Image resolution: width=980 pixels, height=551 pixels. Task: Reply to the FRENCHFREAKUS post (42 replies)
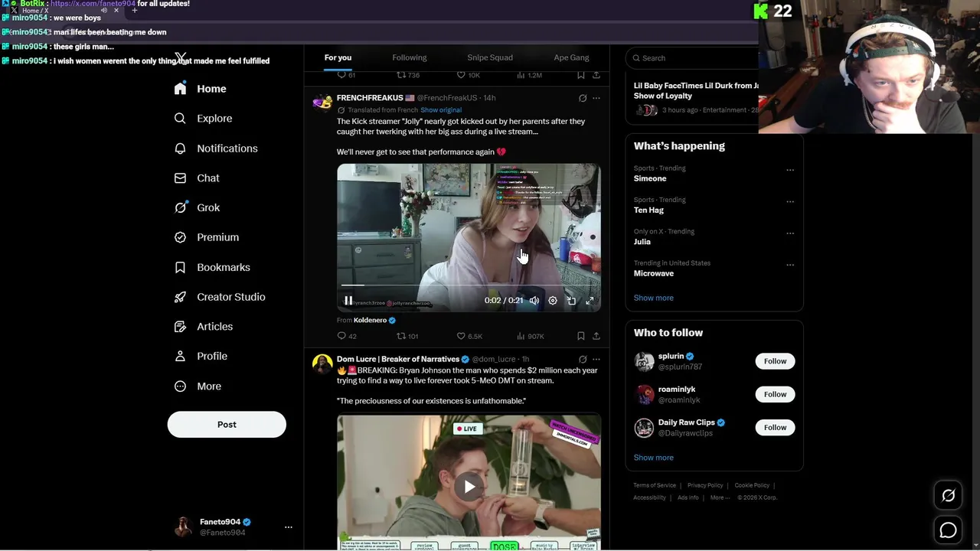tap(347, 336)
